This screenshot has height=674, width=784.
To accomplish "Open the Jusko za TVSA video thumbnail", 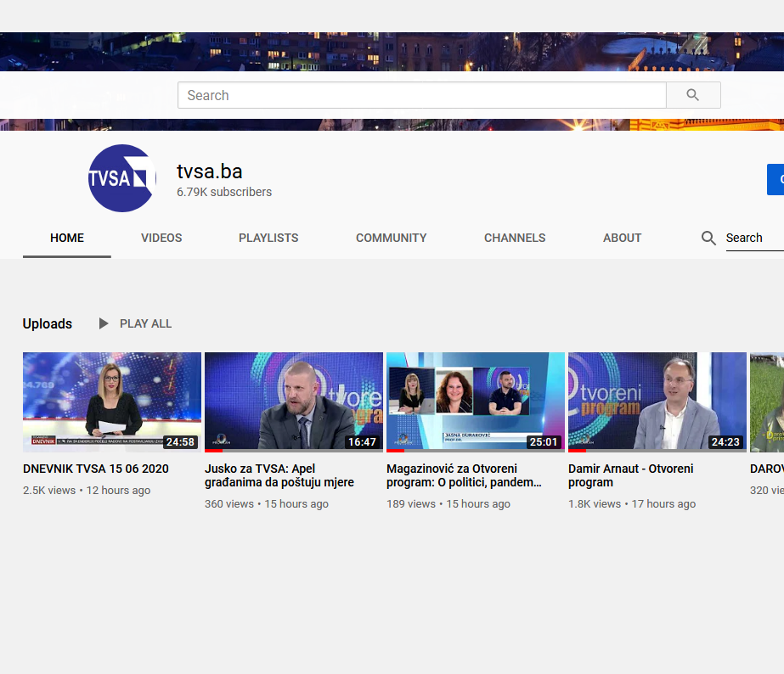I will pos(294,402).
